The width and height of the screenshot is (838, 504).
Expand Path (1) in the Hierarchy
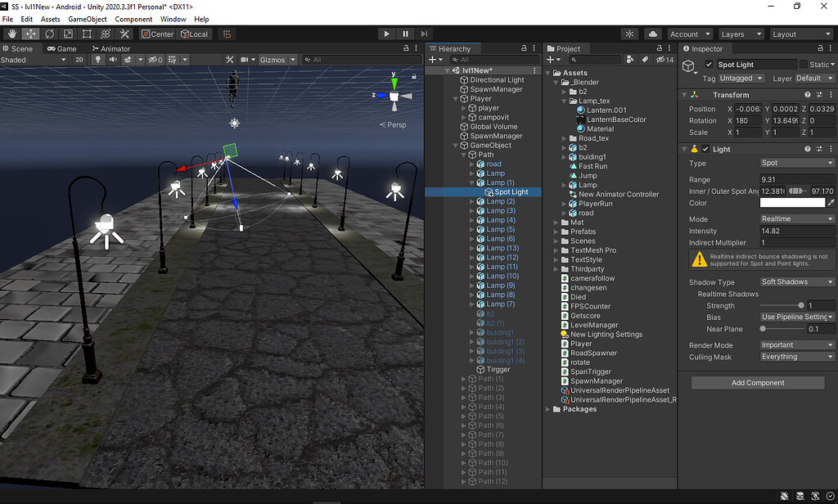(x=464, y=378)
